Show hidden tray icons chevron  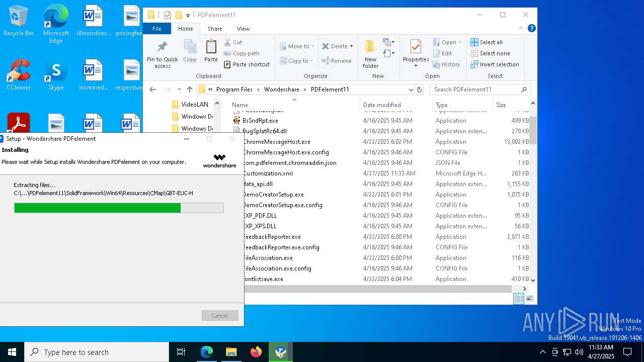(542, 352)
